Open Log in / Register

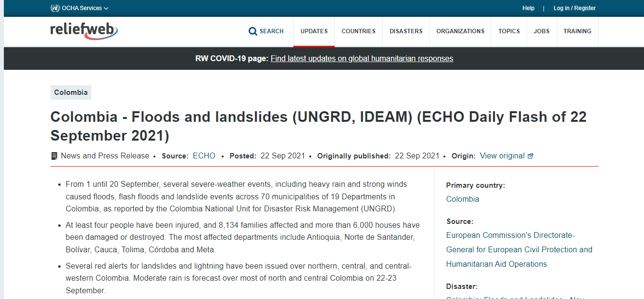tap(574, 8)
